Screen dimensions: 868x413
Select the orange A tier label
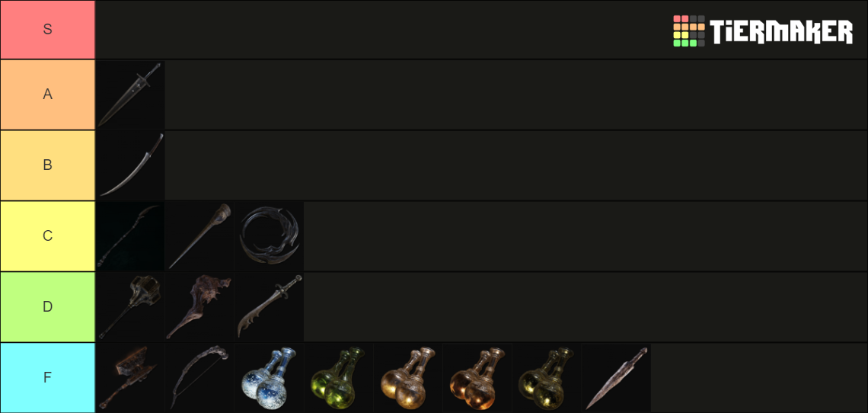[x=48, y=94]
